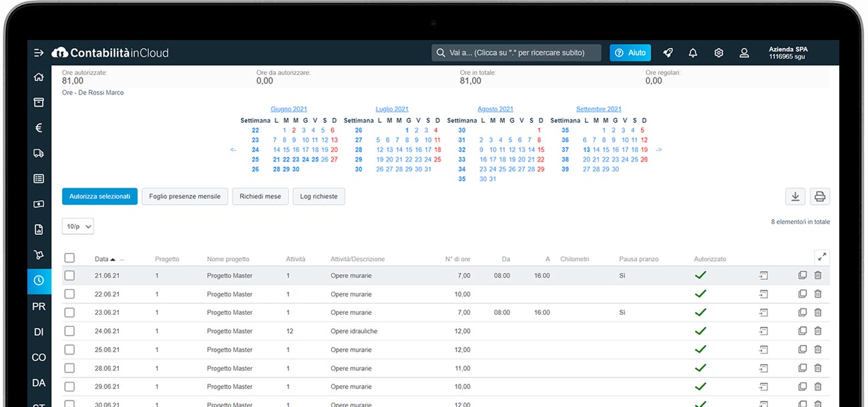The height and width of the screenshot is (407, 868).
Task: Check the box for row 21.06.21
Action: [x=69, y=276]
